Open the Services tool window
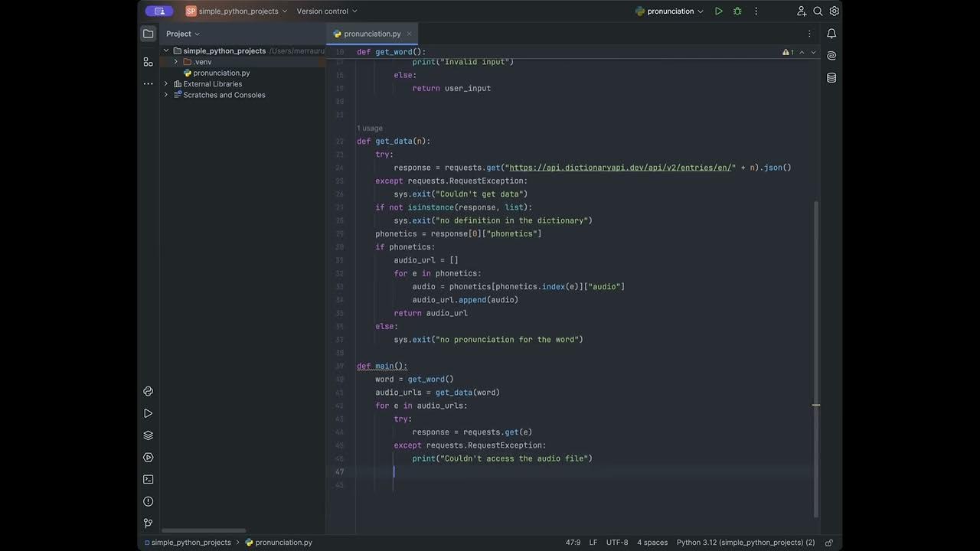 click(149, 458)
